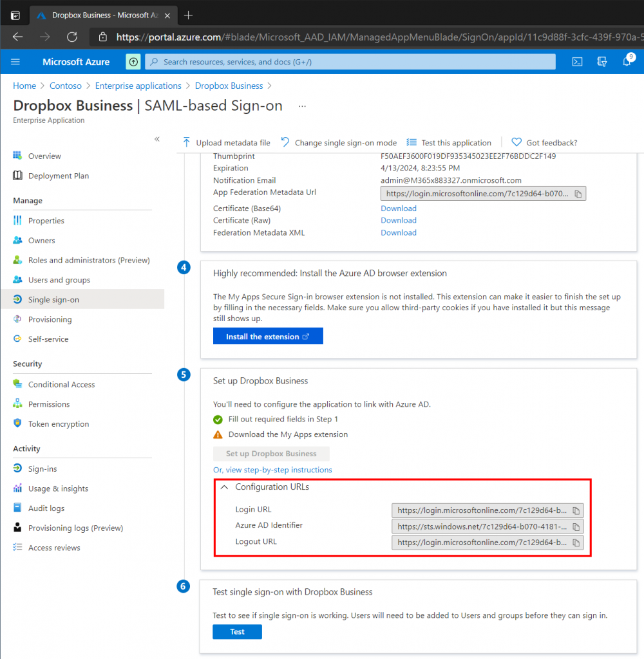Open the Token encryption page

coord(59,423)
